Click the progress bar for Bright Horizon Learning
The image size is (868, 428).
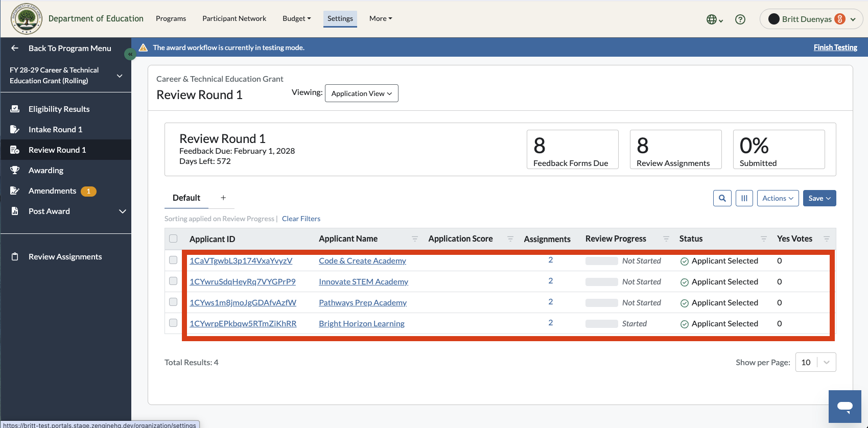tap(602, 324)
